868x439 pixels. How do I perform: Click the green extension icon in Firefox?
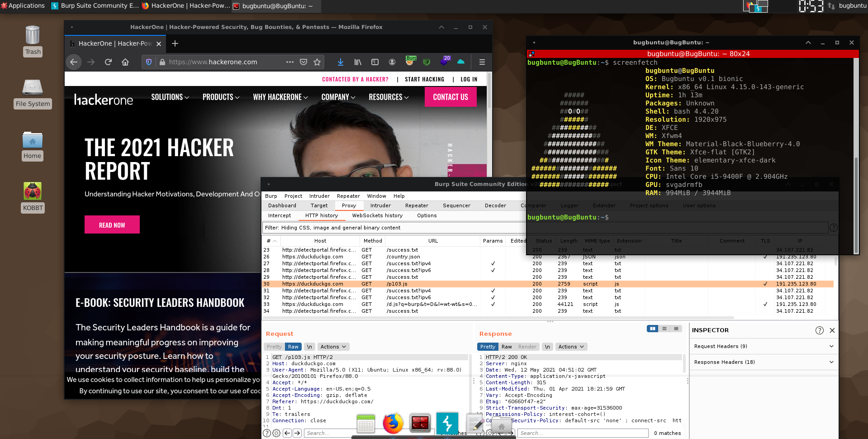pos(427,62)
